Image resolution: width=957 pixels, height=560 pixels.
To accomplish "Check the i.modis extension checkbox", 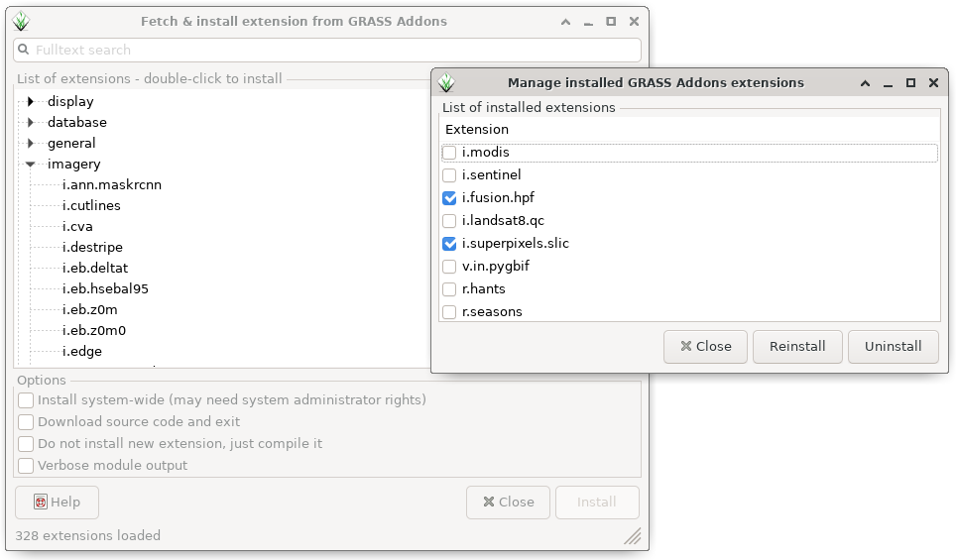I will pyautogui.click(x=449, y=153).
